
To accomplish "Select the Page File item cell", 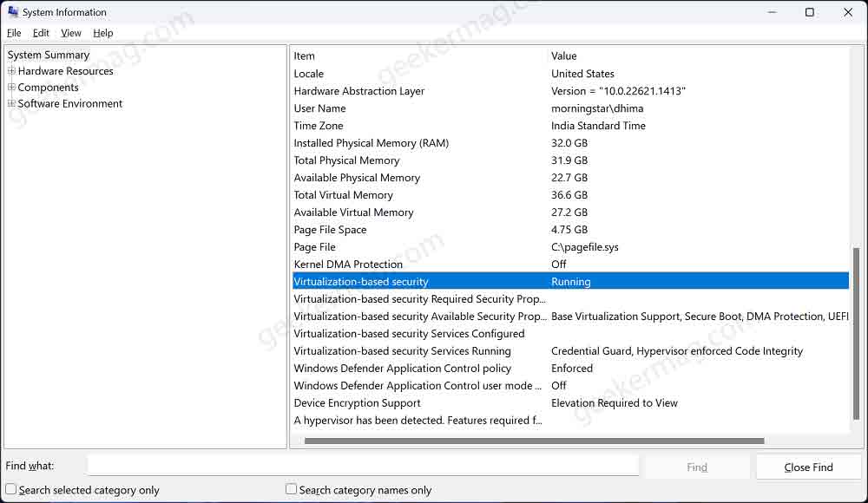I will coord(314,247).
